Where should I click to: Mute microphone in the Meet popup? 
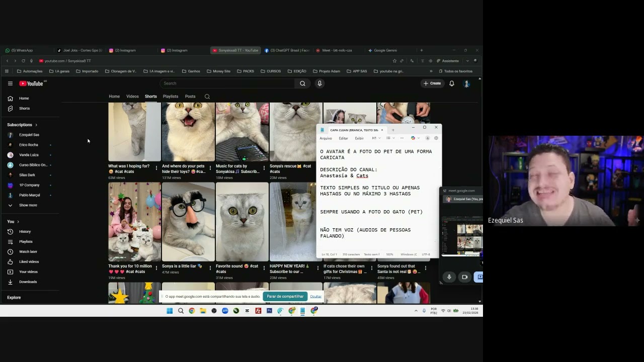pyautogui.click(x=449, y=277)
